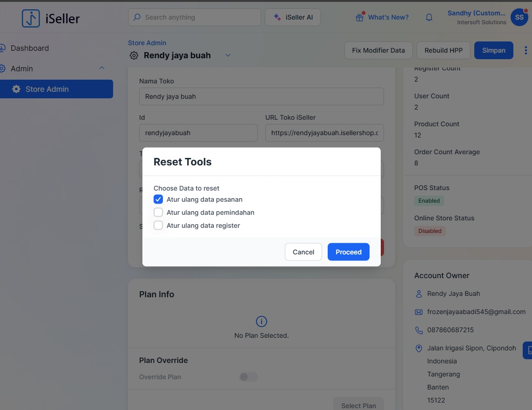532x410 pixels.
Task: Open the three-dot more options menu
Action: (x=526, y=50)
